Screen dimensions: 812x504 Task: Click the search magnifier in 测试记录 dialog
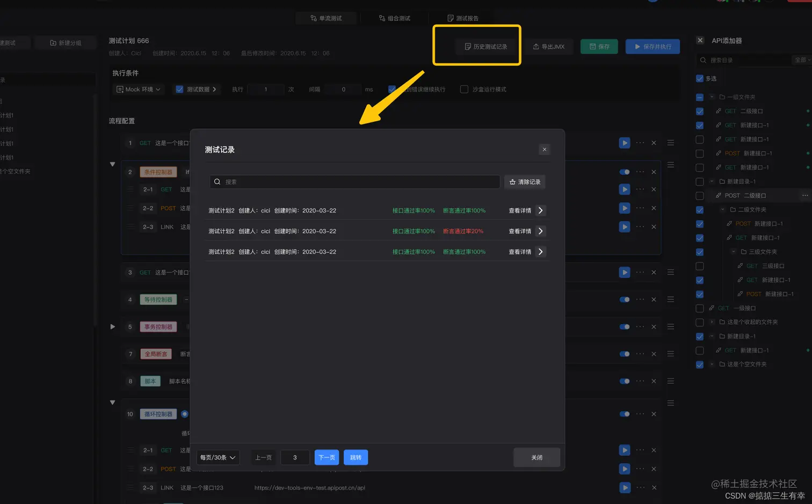(x=218, y=182)
